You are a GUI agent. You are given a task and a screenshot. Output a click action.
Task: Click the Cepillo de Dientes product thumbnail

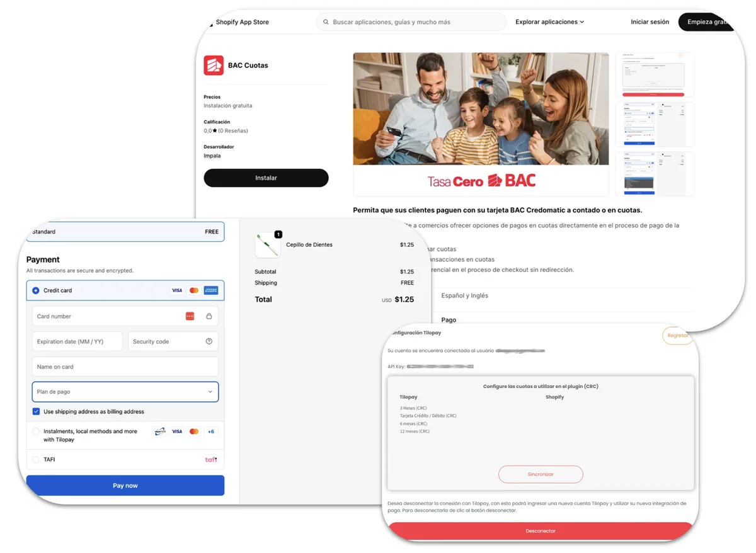pyautogui.click(x=268, y=245)
